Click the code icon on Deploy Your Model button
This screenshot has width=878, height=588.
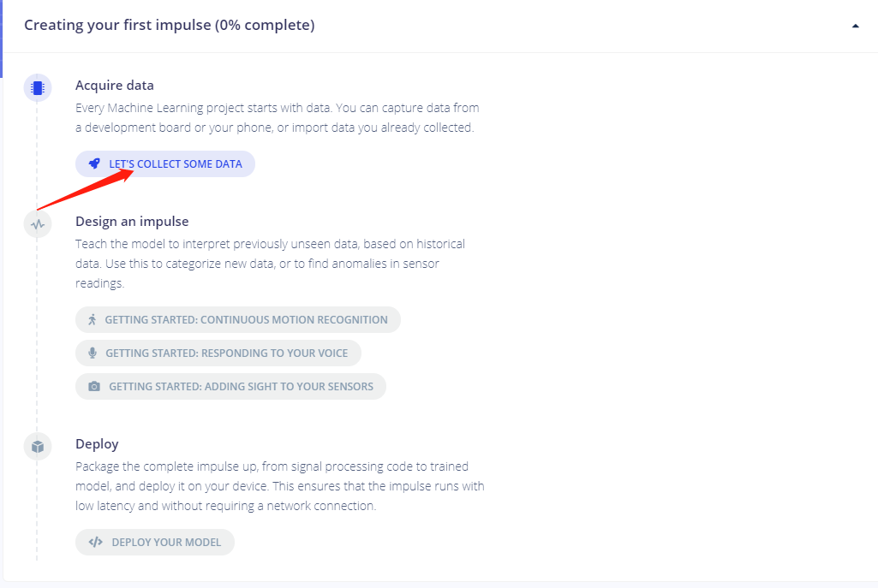pyautogui.click(x=94, y=542)
